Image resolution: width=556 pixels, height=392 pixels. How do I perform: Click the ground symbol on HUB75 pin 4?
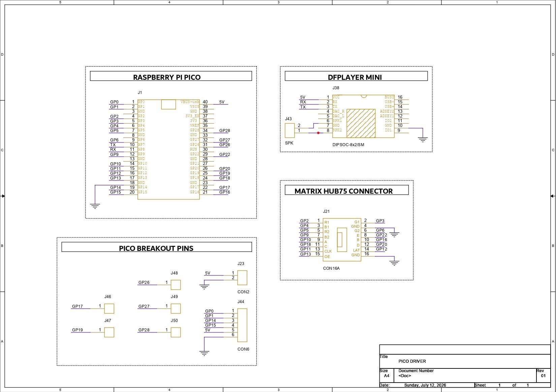(x=394, y=235)
